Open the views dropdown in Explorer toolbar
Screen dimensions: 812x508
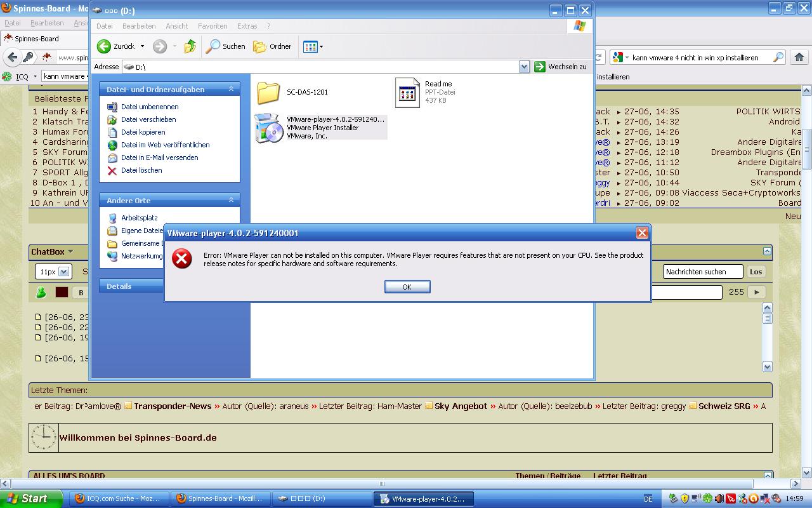[313, 46]
